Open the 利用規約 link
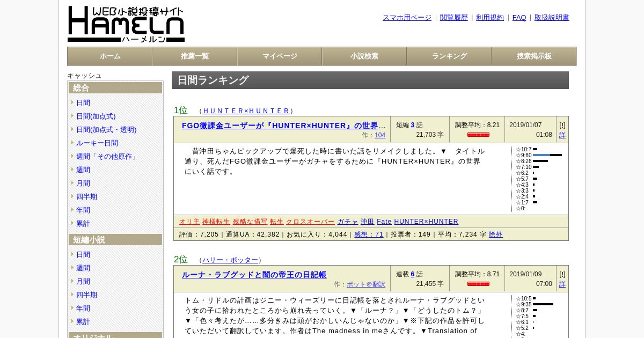The height and width of the screenshot is (338, 644). click(x=490, y=18)
